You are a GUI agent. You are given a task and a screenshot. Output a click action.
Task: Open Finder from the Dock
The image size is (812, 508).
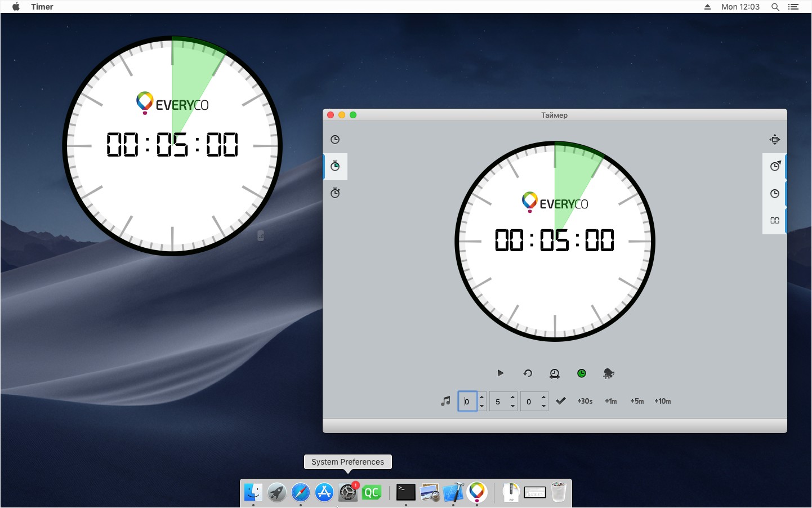click(x=253, y=492)
